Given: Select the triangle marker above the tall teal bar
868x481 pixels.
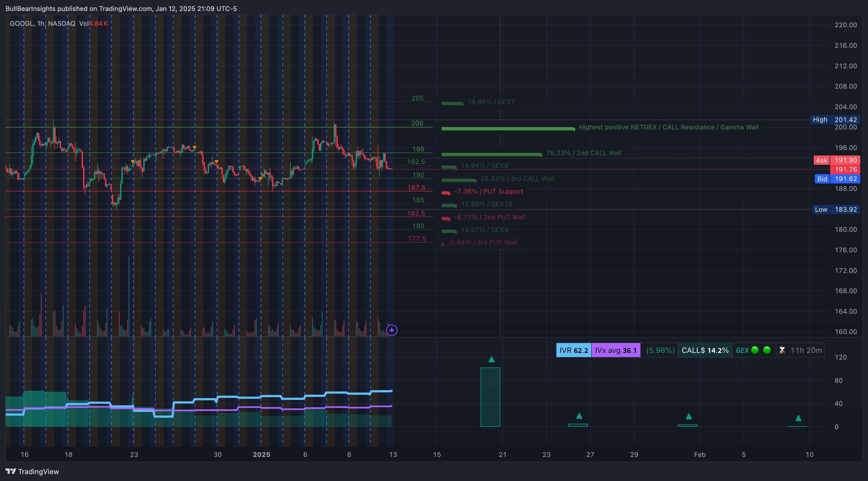Looking at the screenshot, I should click(x=491, y=359).
